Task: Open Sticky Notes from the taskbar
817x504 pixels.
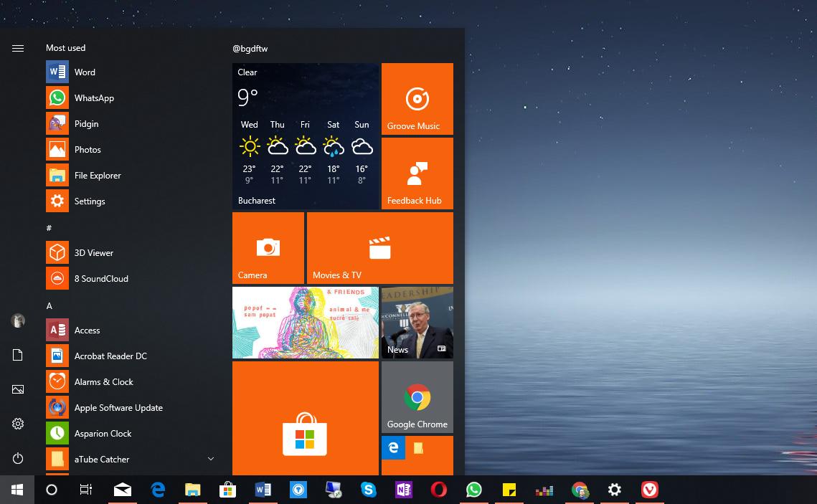Action: [509, 490]
